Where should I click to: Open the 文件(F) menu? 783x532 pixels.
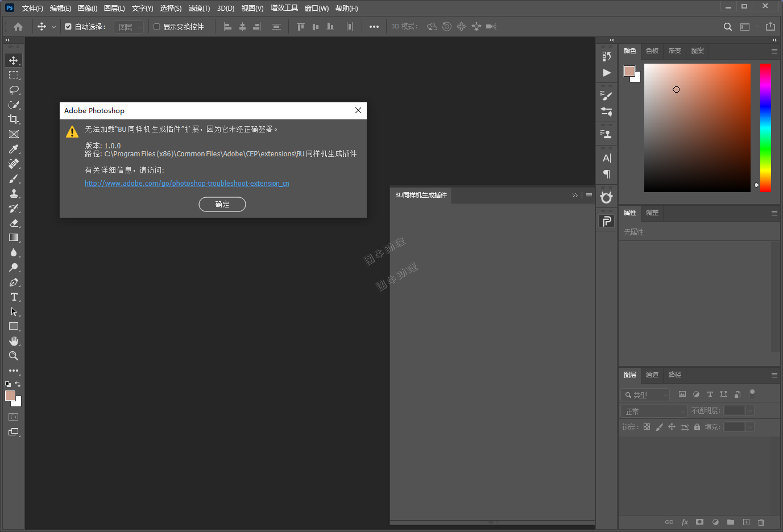point(32,9)
